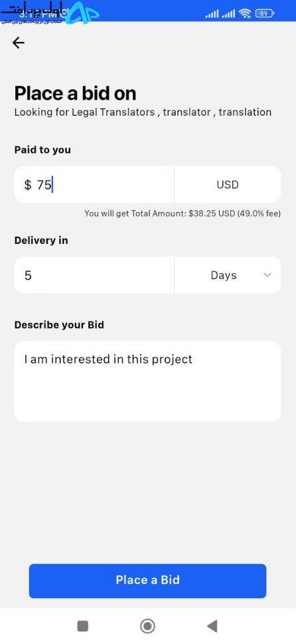
Task: Open the Days delivery unit dropdown
Action: coord(228,274)
